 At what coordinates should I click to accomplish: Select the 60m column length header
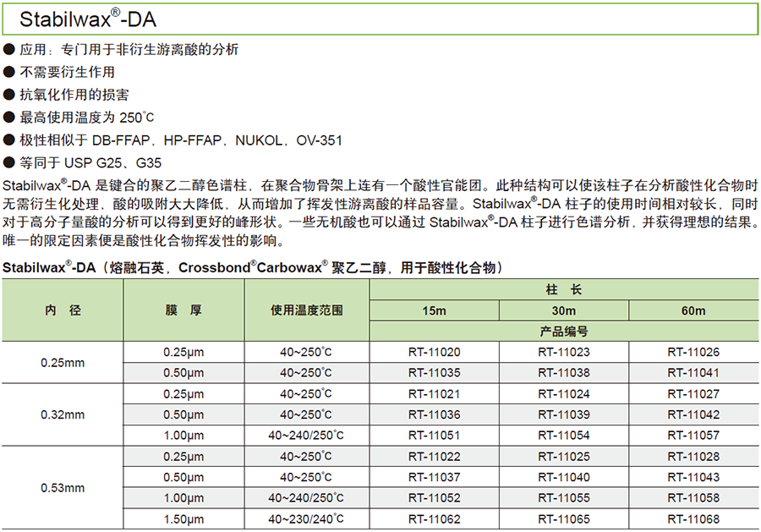click(x=693, y=310)
